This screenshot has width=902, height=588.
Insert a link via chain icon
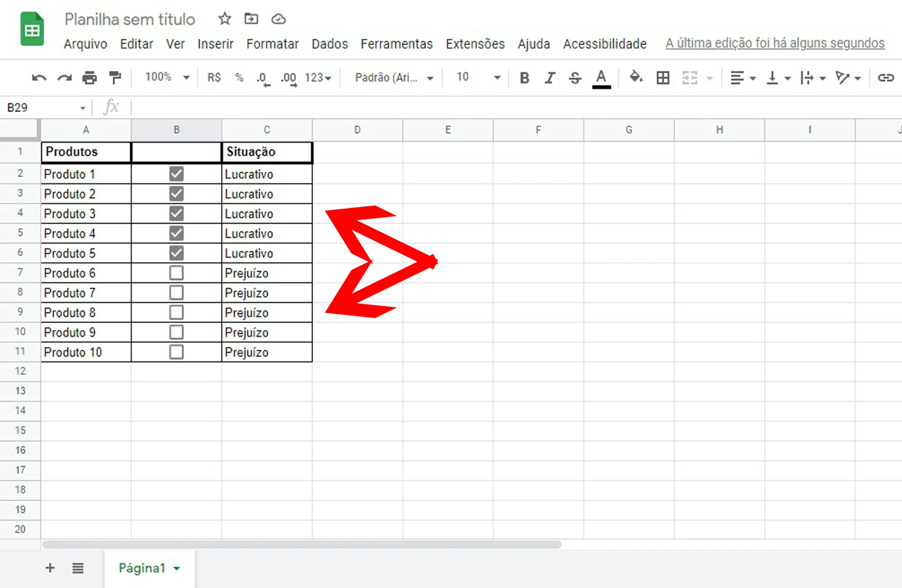tap(886, 78)
